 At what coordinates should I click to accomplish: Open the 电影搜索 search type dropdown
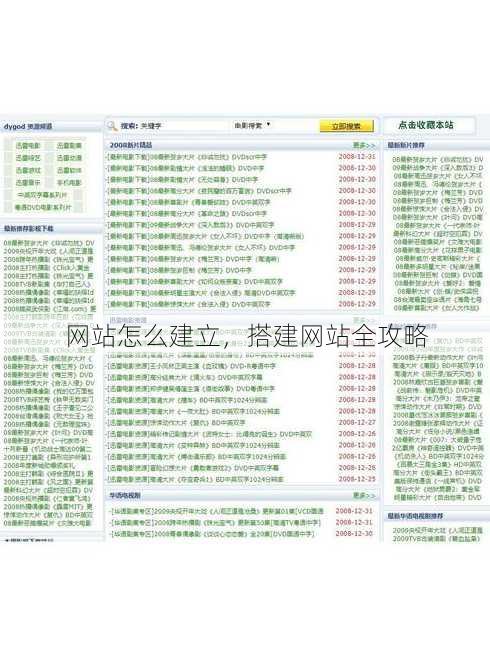coord(252,125)
